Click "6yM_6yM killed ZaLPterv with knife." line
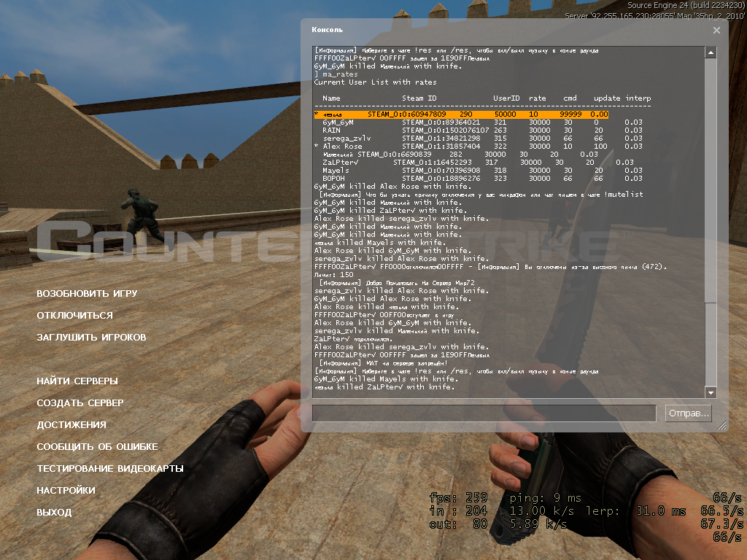 (391, 211)
